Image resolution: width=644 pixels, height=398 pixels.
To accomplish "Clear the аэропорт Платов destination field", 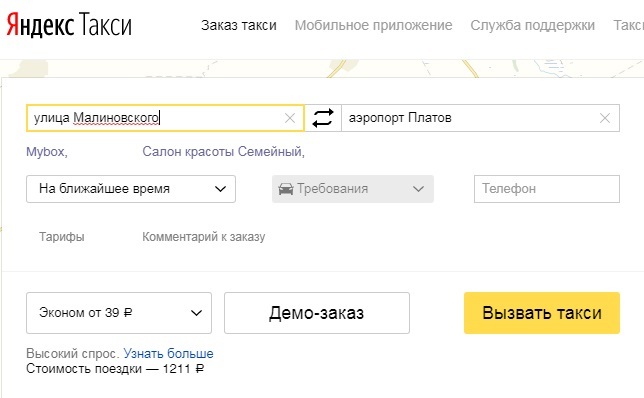I will (x=605, y=118).
